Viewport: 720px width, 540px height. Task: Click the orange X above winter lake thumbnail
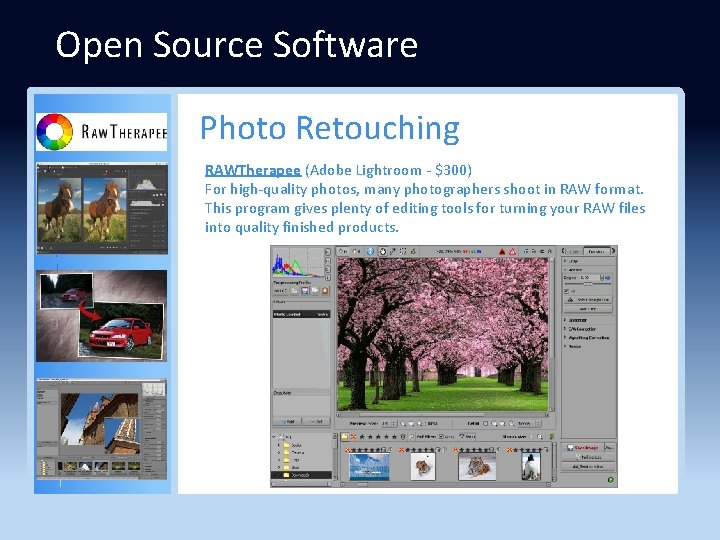coord(347,450)
